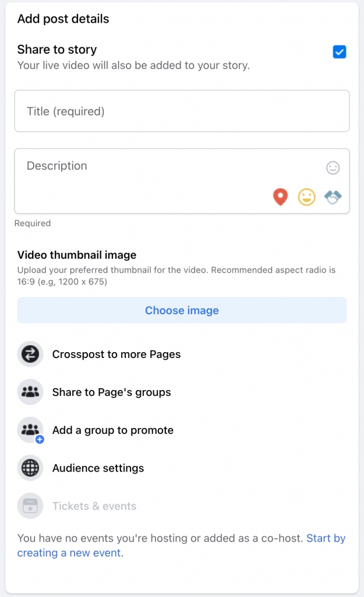364x597 pixels.
Task: Click Choose image for the video thumbnail
Action: [182, 310]
